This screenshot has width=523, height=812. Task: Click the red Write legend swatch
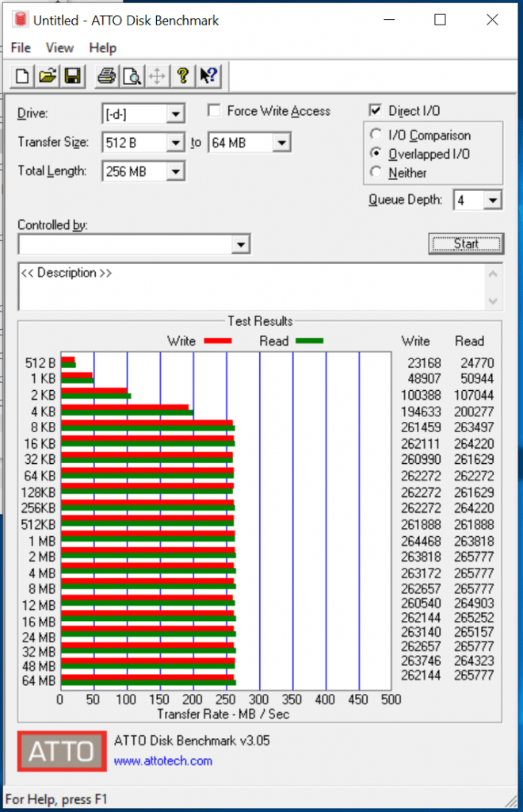pyautogui.click(x=218, y=341)
